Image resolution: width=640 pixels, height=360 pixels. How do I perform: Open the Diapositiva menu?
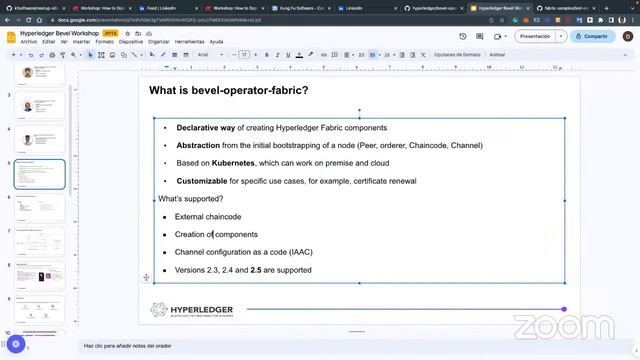click(x=131, y=42)
